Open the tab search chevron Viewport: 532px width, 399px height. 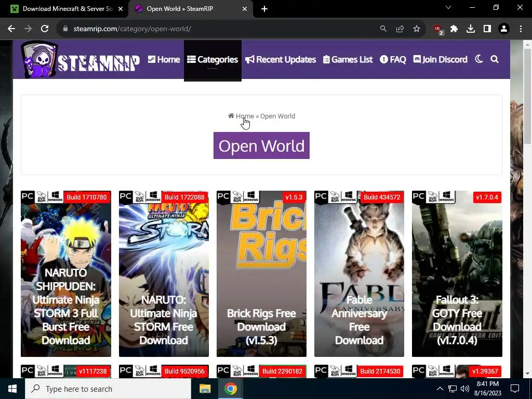point(448,7)
